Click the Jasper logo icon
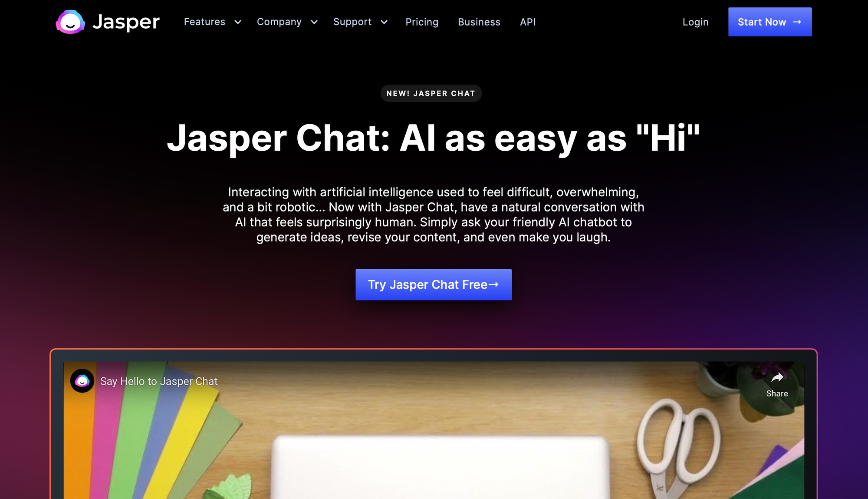The image size is (868, 499). coord(70,22)
